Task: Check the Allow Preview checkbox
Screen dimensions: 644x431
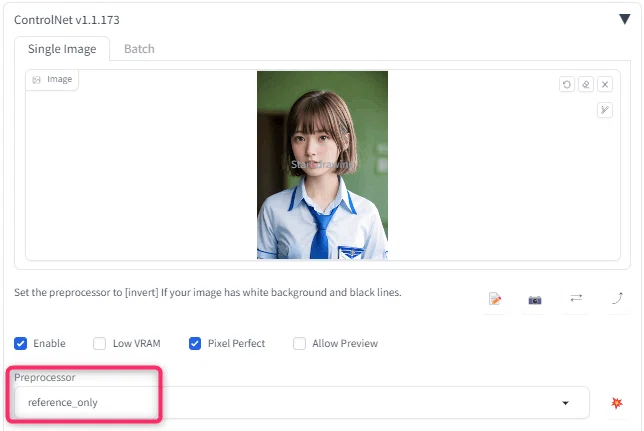Action: [299, 343]
